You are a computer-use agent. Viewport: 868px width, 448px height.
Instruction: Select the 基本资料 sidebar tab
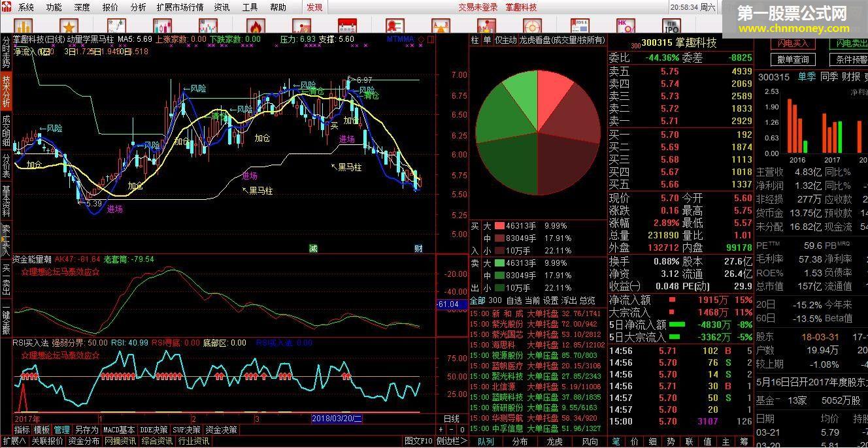coord(6,202)
